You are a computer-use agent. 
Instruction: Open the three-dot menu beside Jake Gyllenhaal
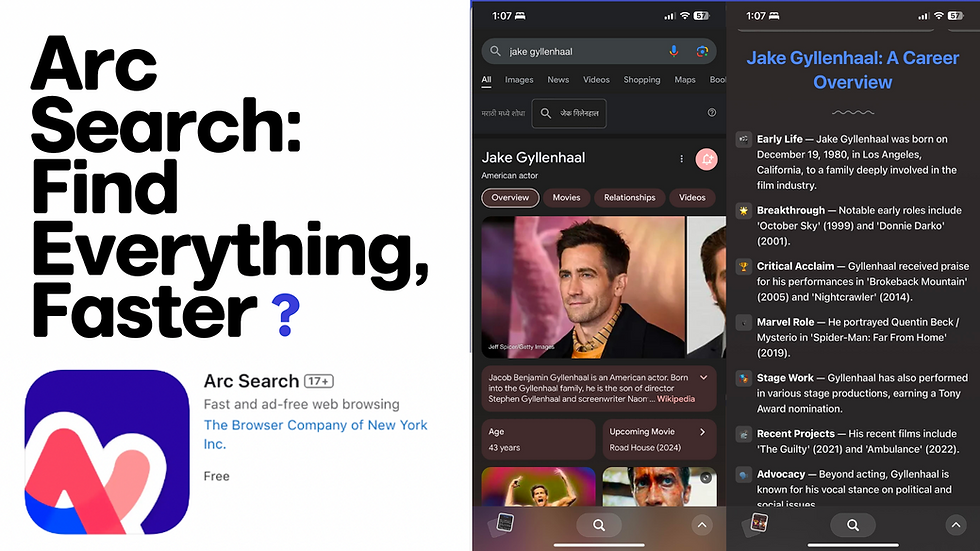[x=681, y=159]
